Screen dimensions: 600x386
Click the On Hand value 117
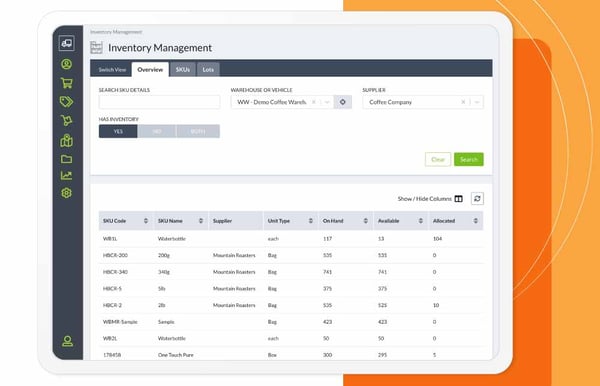pos(327,239)
